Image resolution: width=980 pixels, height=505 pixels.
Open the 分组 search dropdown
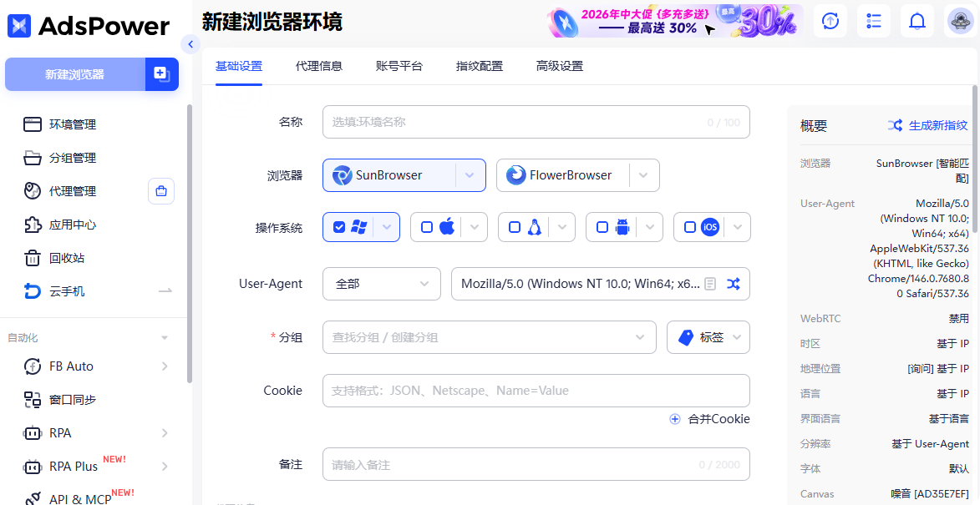(x=490, y=337)
